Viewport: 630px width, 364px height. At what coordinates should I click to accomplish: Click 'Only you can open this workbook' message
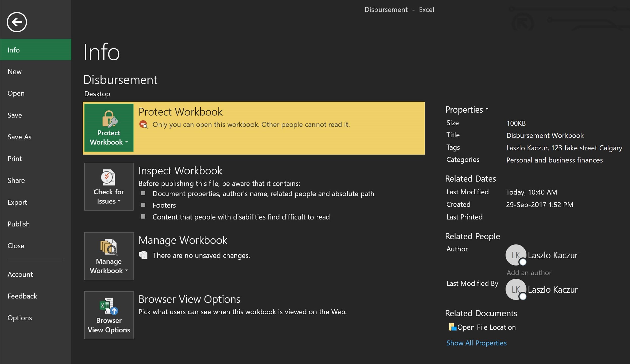point(251,125)
